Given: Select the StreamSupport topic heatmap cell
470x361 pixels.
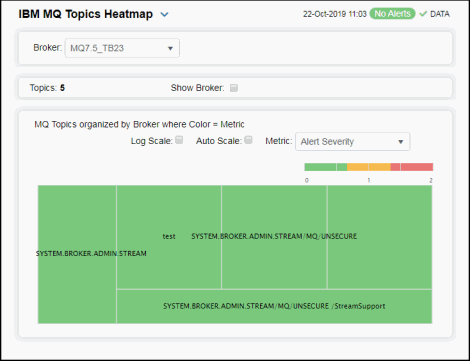Looking at the screenshot, I should [274, 306].
